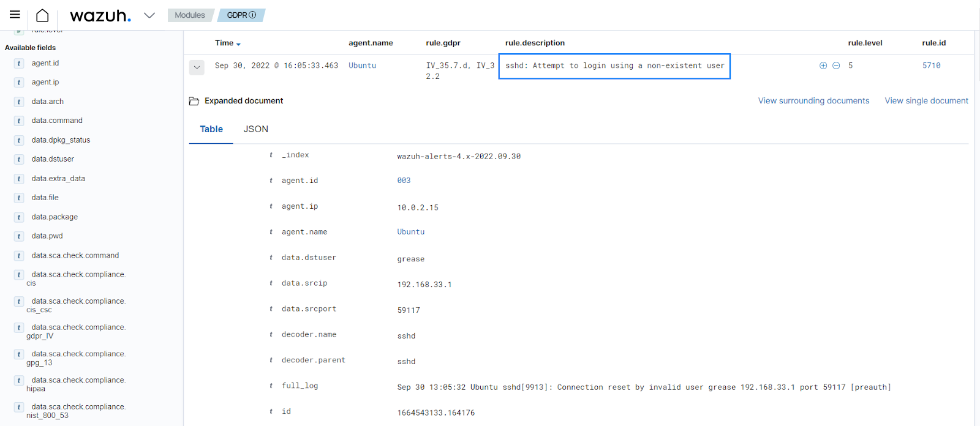Click View surrounding documents link
The height and width of the screenshot is (426, 980).
[813, 101]
